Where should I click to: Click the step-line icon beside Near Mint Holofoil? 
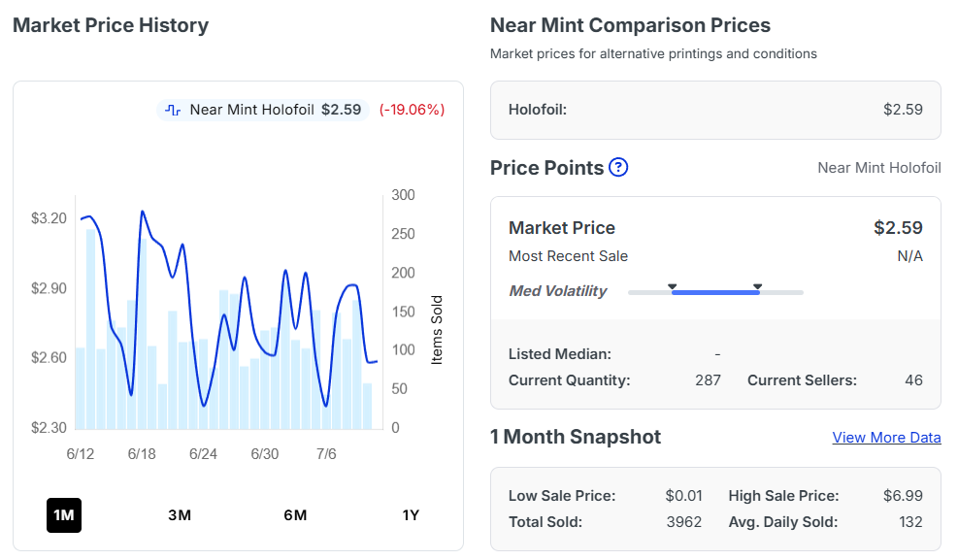click(173, 110)
